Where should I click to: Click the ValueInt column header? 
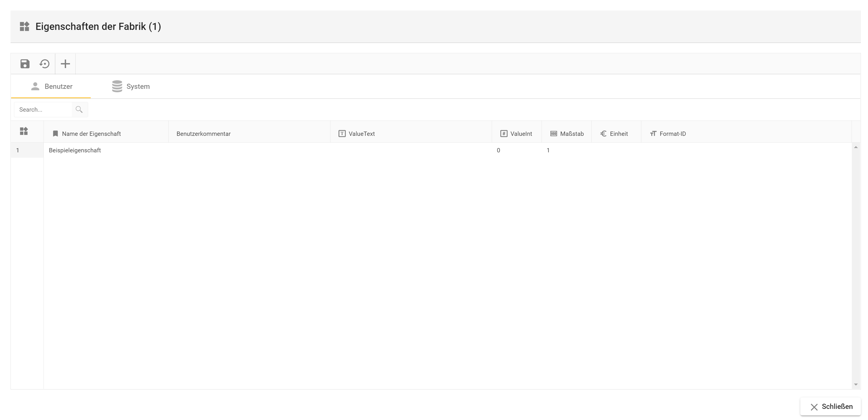pyautogui.click(x=520, y=134)
